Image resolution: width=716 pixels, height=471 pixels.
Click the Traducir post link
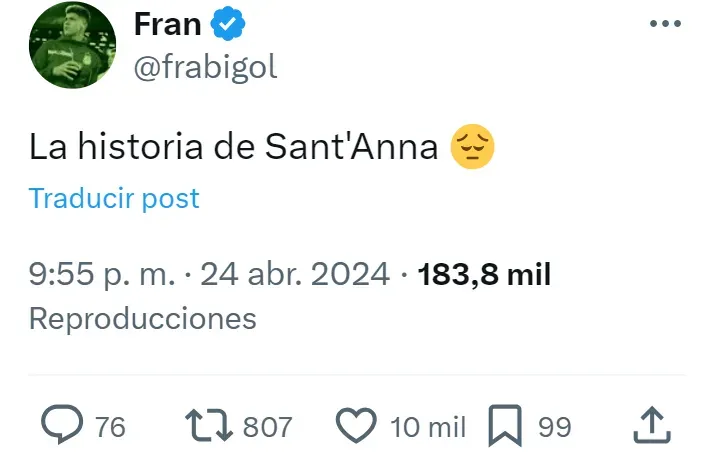[114, 198]
